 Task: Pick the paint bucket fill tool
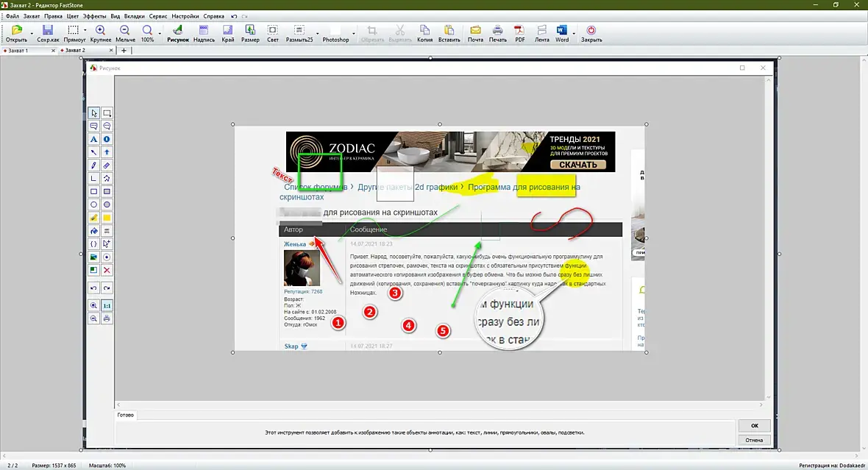coord(93,231)
